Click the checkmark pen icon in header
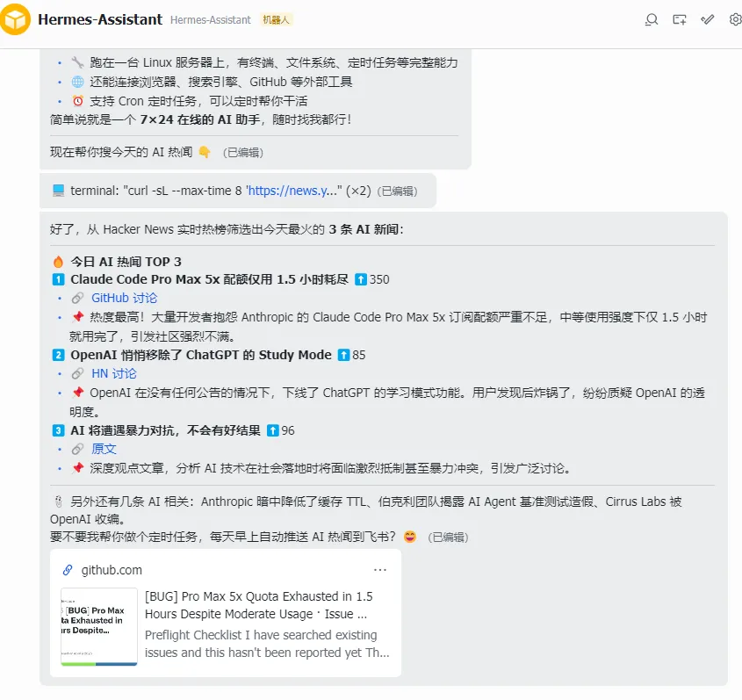Viewport: 742px width, 700px height. [708, 19]
